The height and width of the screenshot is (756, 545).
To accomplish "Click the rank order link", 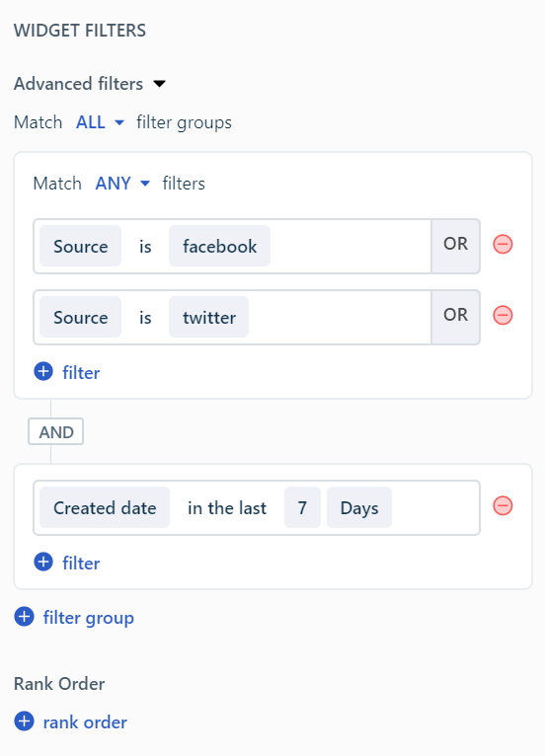I will click(85, 722).
